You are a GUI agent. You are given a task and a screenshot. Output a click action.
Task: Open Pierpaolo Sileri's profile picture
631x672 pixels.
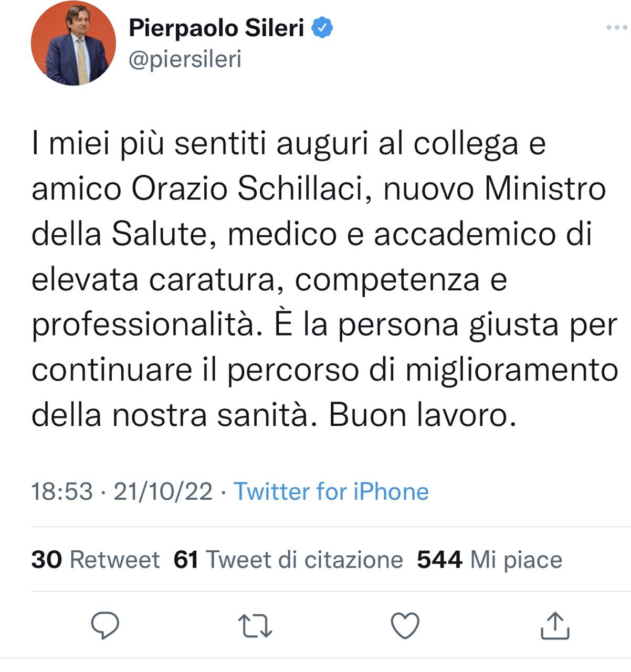[x=73, y=43]
